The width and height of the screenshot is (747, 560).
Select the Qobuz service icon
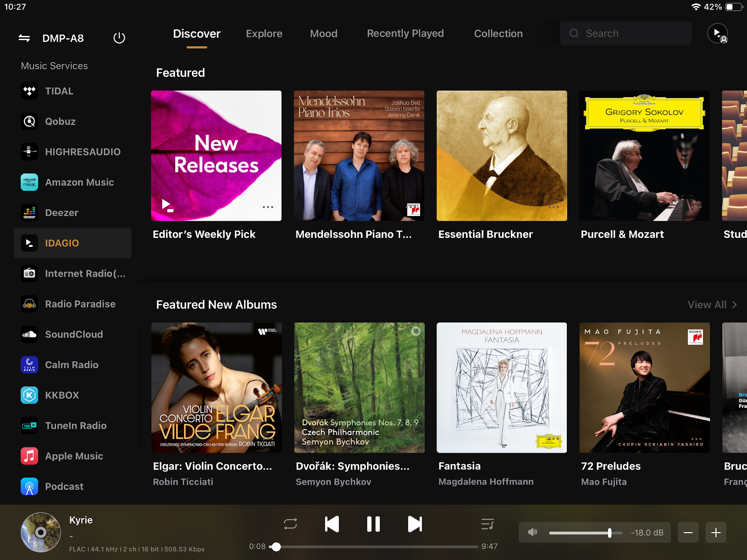[29, 121]
